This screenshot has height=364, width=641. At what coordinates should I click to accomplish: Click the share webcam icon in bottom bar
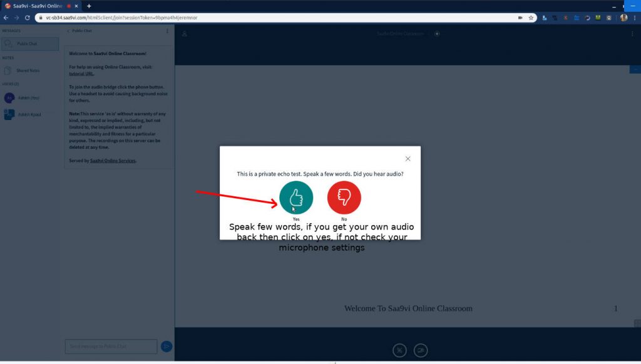pyautogui.click(x=421, y=350)
